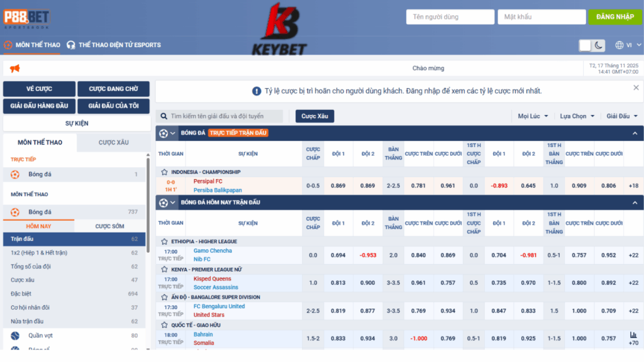Dismiss the delayed odds notice banner
Screen dimensions: 644x362
[636, 88]
